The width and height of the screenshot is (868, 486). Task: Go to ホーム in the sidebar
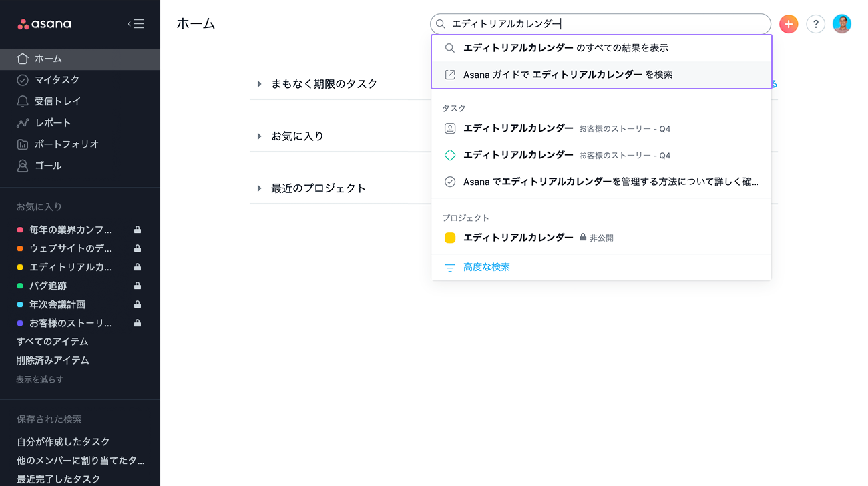point(80,59)
